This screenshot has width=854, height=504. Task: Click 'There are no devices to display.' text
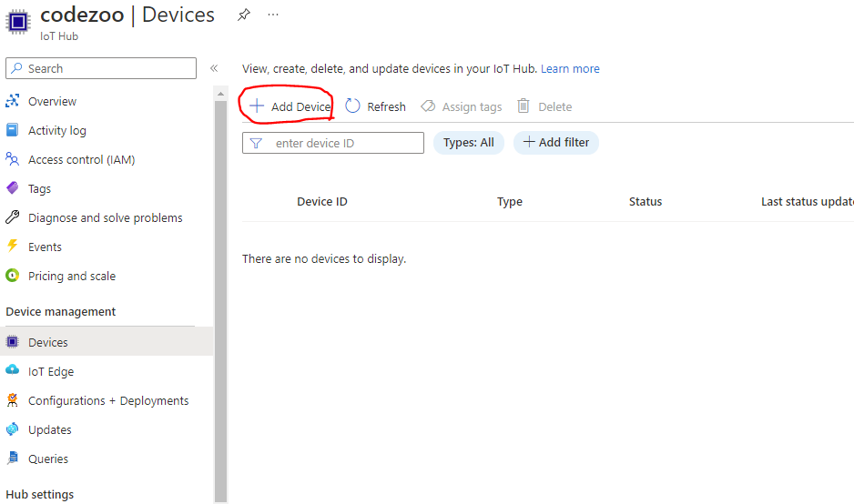tap(324, 259)
